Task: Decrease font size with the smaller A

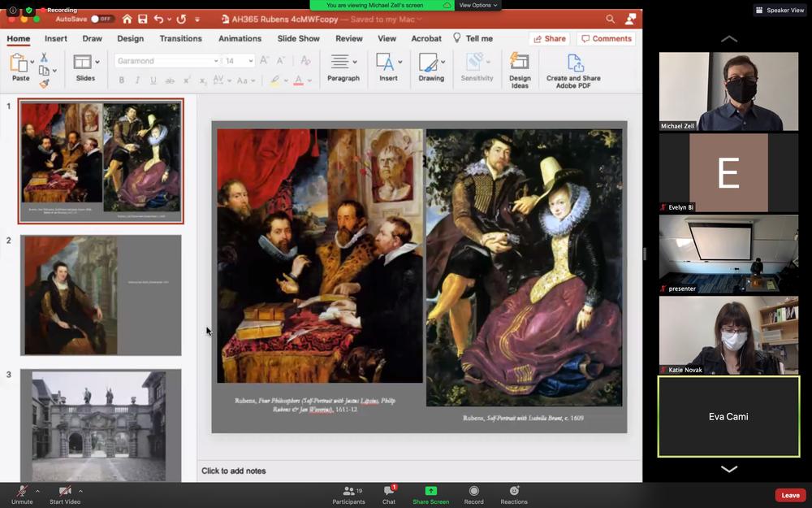Action: click(x=280, y=61)
